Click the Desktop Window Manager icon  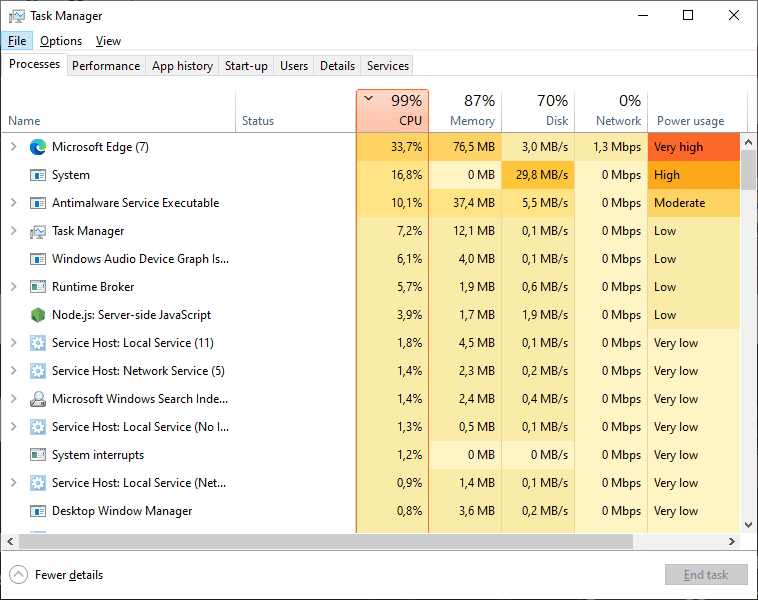pyautogui.click(x=38, y=511)
